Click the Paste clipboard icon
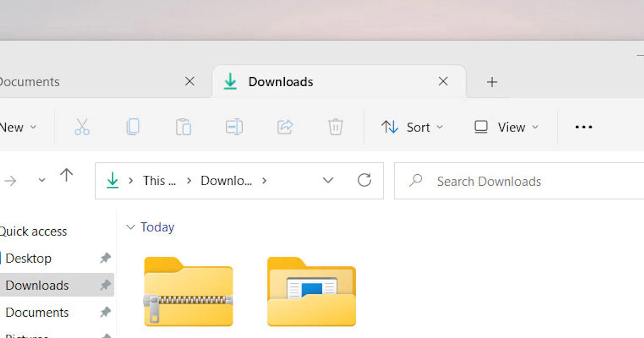Screen dimensions: 644x338 [184, 127]
